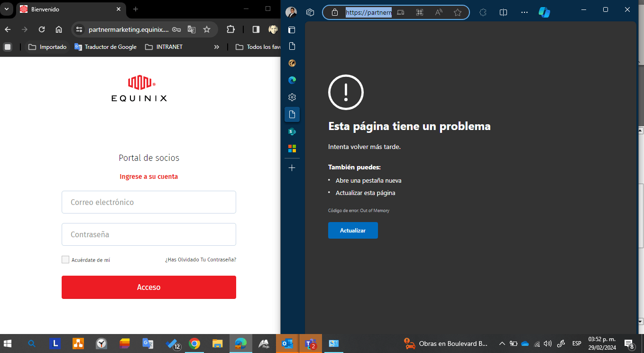
Task: Close the Bienvenido tab
Action: click(119, 9)
